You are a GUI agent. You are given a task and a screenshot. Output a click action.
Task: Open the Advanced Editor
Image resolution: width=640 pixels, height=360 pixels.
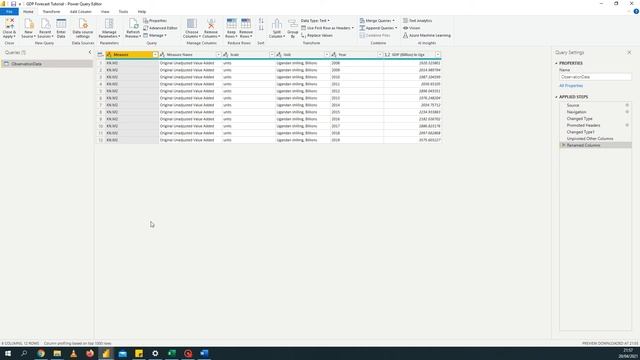point(160,28)
